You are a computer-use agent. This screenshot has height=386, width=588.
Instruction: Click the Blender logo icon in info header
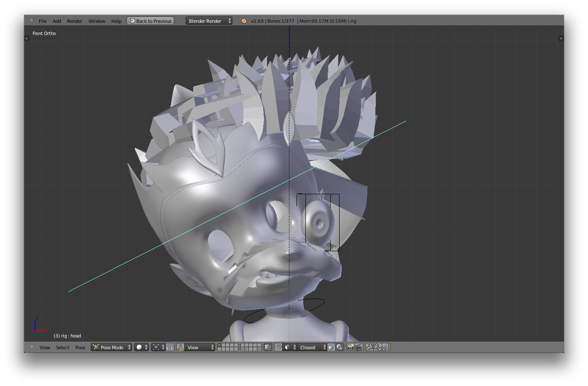tap(243, 21)
